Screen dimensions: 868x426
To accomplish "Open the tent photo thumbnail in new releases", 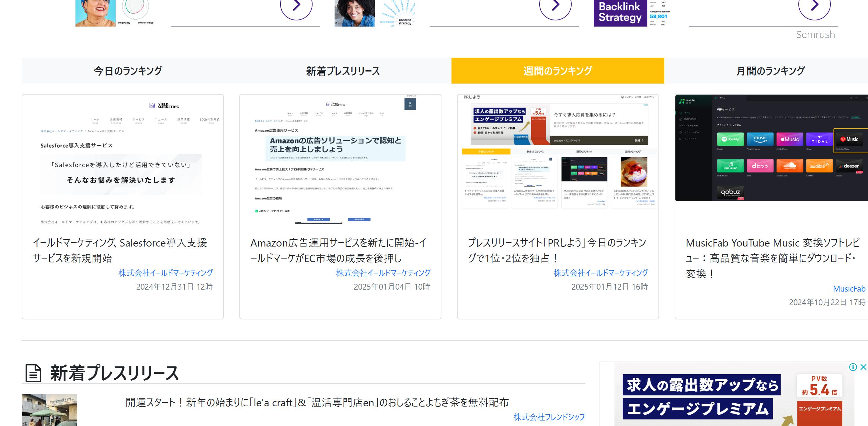I will tap(49, 410).
